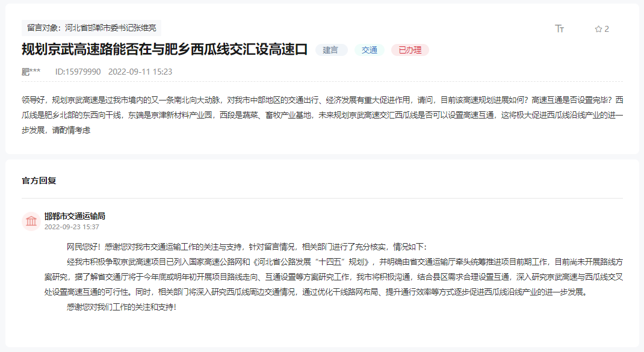The width and height of the screenshot is (644, 352).
Task: Select the 交通 tag
Action: (x=369, y=50)
